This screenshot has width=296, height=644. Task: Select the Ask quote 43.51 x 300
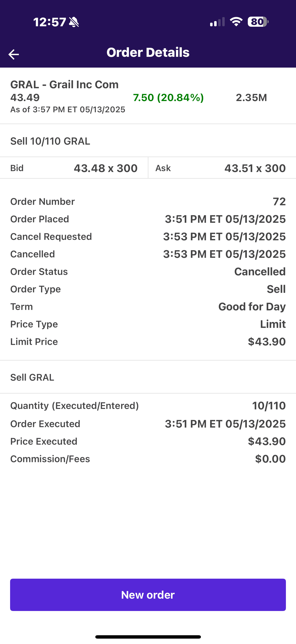tap(255, 168)
